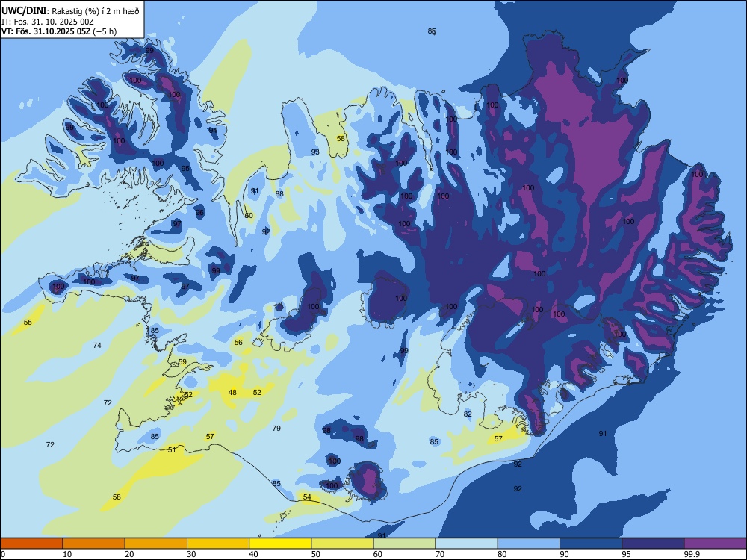The width and height of the screenshot is (747, 560).
Task: Select the '94' value in the Westfjords
Action: click(x=212, y=130)
